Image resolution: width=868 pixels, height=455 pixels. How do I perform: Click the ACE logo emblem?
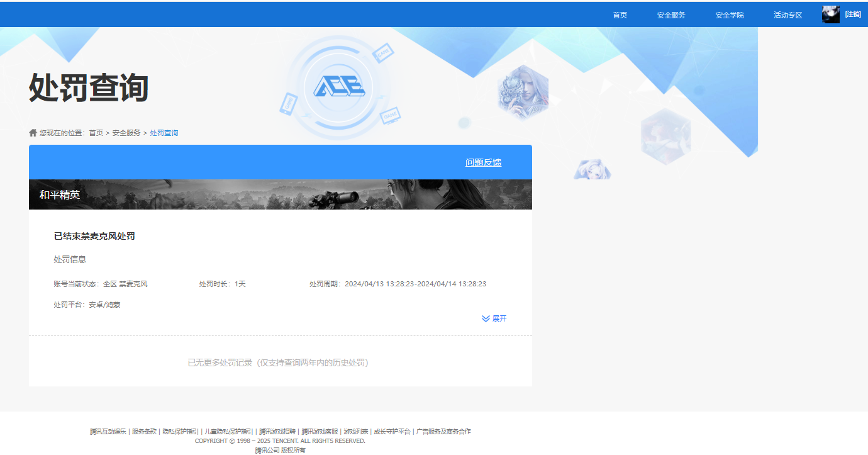point(339,87)
